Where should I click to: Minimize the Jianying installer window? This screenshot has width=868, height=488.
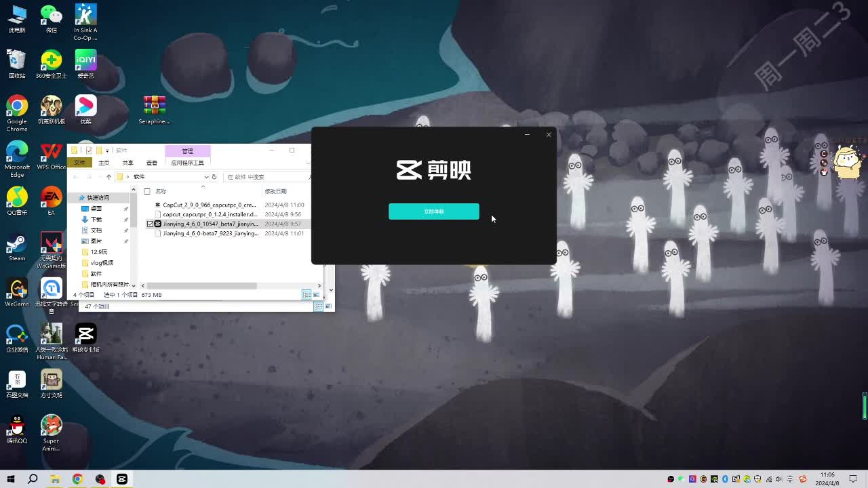tap(527, 134)
